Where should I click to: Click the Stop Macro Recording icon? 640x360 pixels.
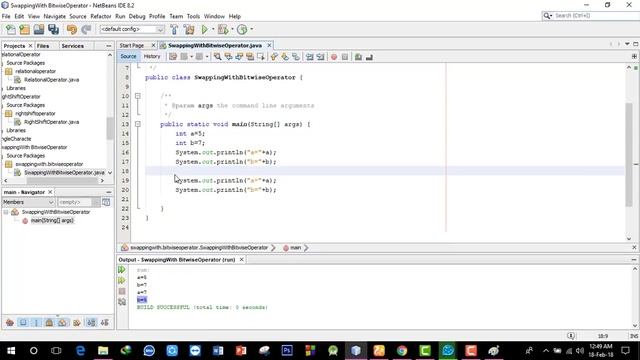[x=345, y=57]
